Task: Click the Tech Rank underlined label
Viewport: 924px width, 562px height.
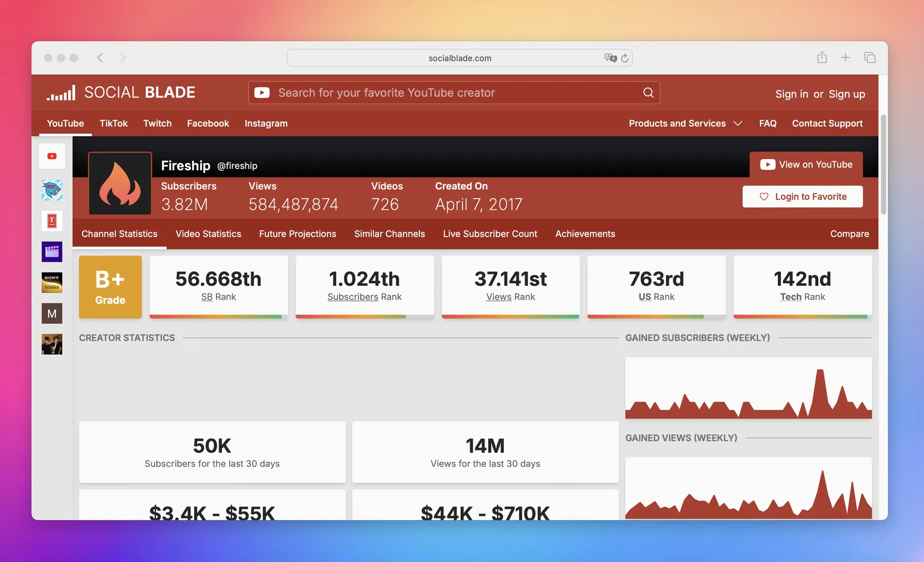Action: 791,297
